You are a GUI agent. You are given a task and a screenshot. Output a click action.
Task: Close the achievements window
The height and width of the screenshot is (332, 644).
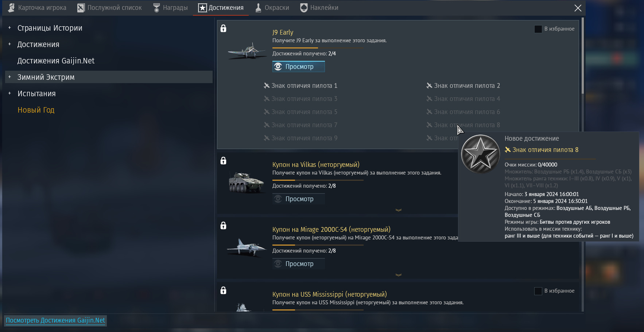coord(578,8)
